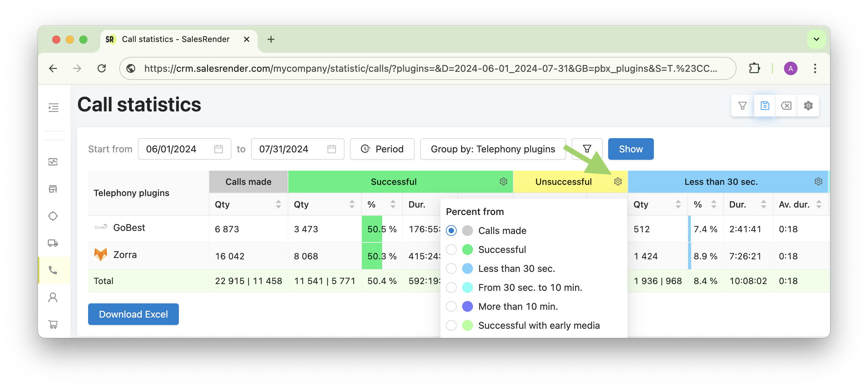This screenshot has width=868, height=388.
Task: Open the filter funnel in page header
Action: [742, 106]
